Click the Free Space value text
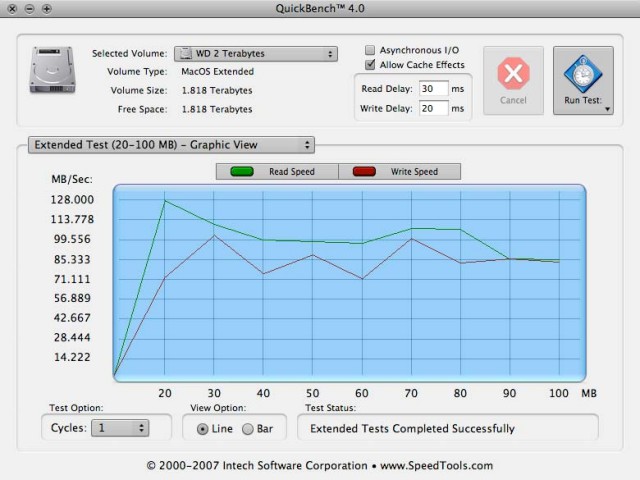Screen dimensions: 640x480 click(217, 109)
